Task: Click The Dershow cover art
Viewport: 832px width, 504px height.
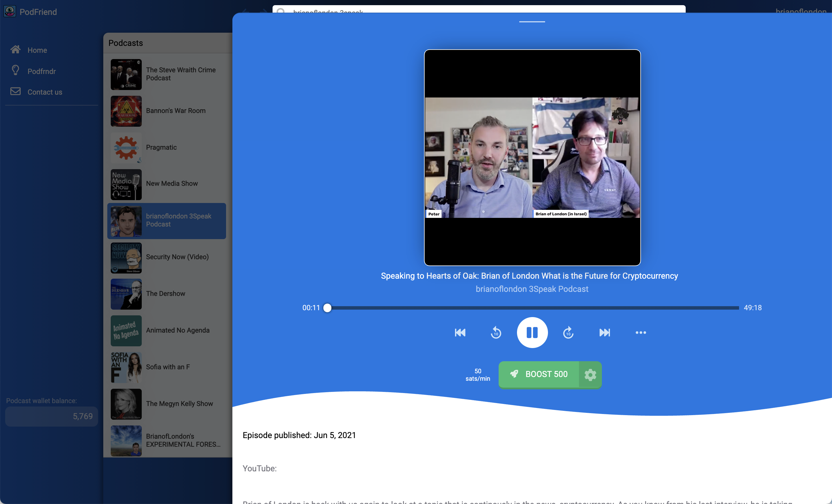Action: tap(126, 294)
